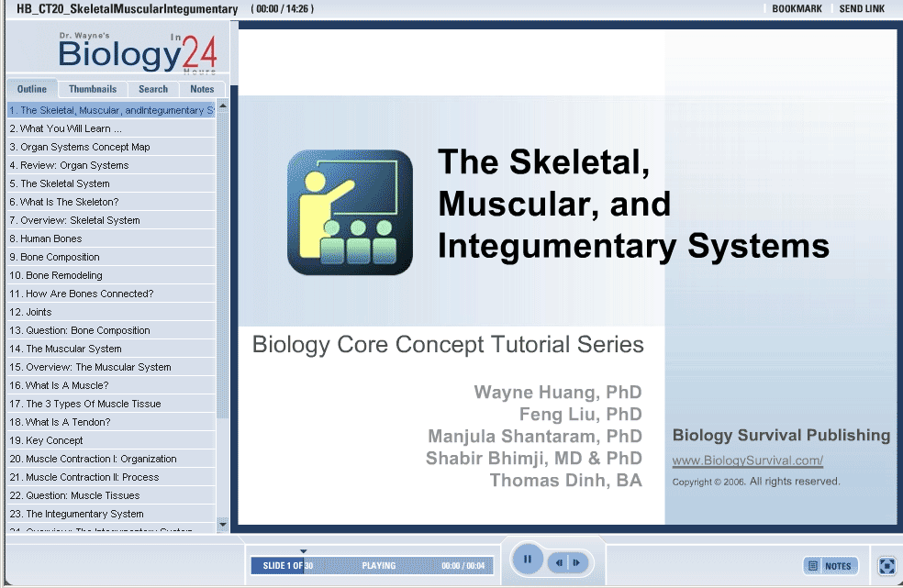
Task: Click the slide progress bar
Action: click(x=372, y=566)
